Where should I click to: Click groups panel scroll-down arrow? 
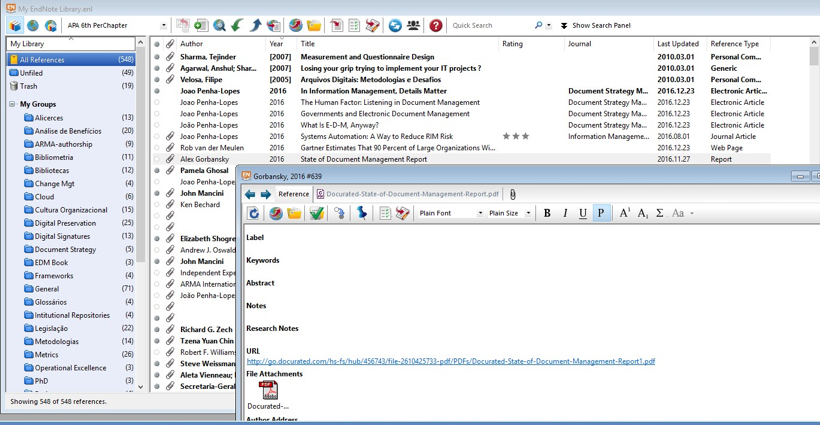click(x=140, y=387)
